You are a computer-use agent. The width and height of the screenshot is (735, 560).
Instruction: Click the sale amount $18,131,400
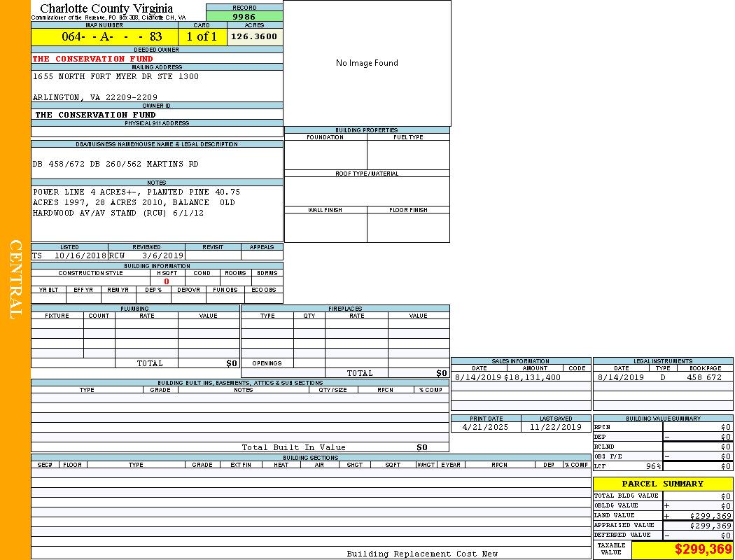pyautogui.click(x=532, y=377)
